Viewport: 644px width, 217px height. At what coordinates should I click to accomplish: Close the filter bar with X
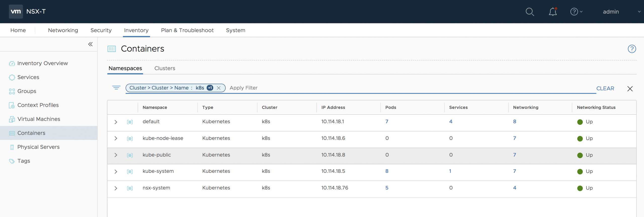[x=630, y=89]
